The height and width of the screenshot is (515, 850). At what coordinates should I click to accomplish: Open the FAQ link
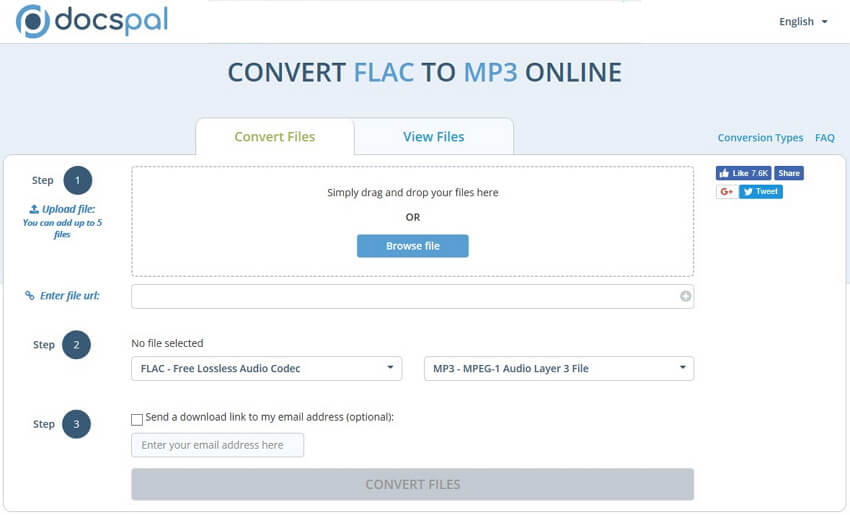[x=825, y=138]
